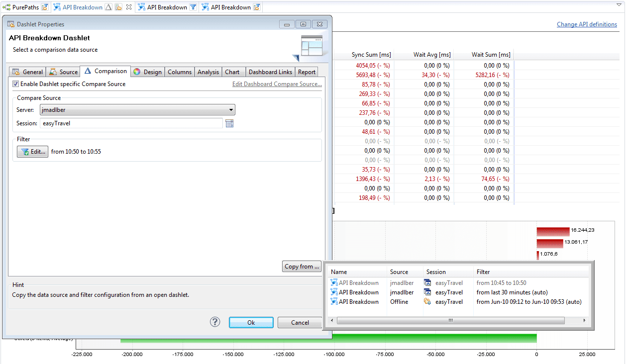Open Edit Dashboard Compare Source link
Viewport: 626px width, 364px height.
pos(277,84)
